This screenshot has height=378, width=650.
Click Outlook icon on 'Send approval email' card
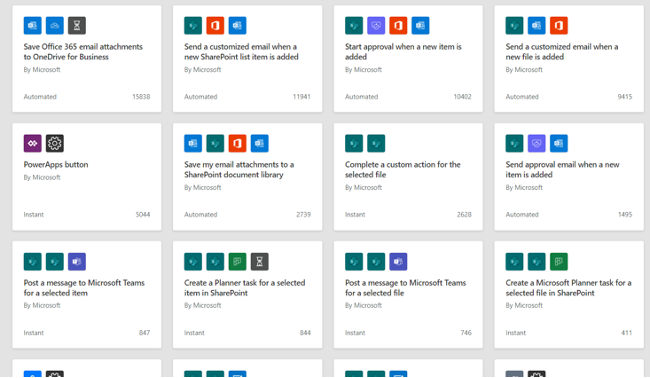click(x=559, y=143)
